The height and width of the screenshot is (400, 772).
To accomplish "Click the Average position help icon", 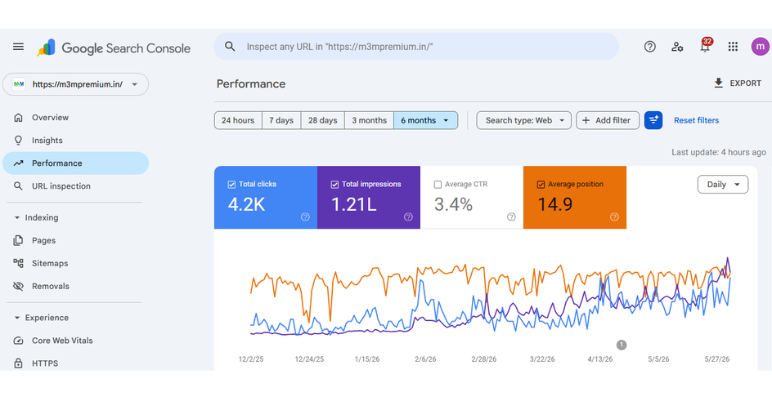I will coord(614,217).
